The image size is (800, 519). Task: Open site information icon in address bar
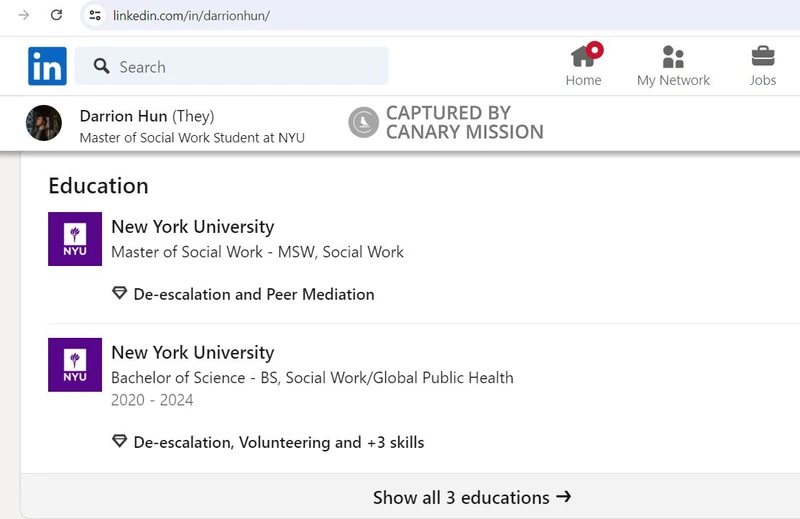point(95,15)
